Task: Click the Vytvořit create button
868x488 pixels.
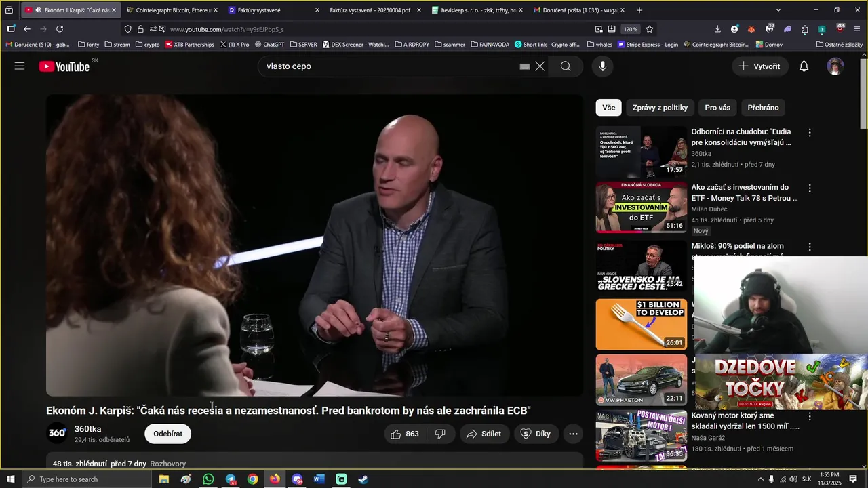Action: pos(759,66)
